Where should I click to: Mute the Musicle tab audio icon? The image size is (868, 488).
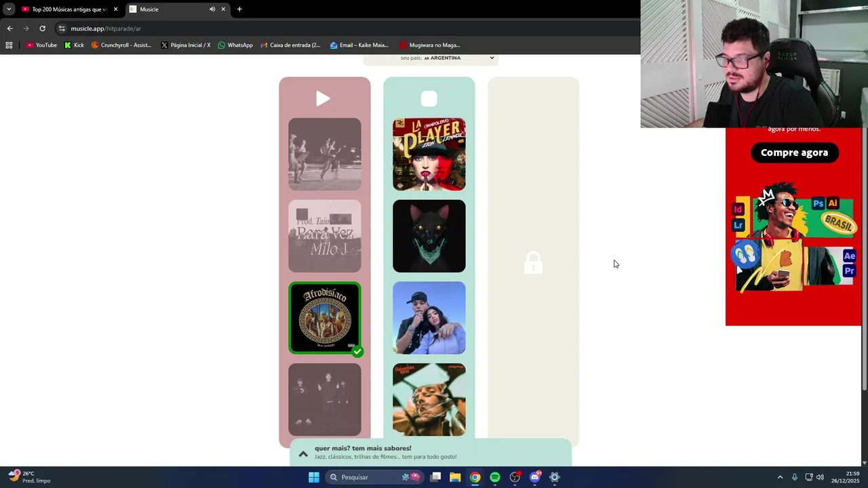point(212,9)
